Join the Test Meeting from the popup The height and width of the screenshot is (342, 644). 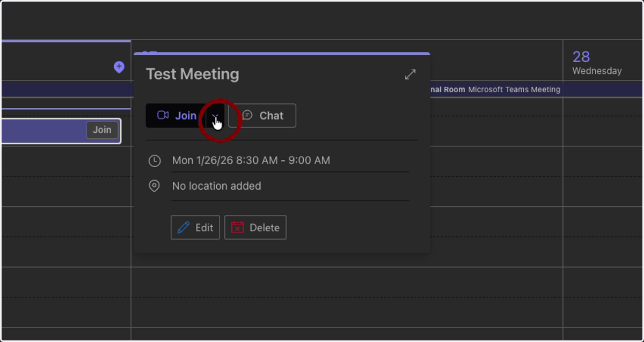coord(176,116)
